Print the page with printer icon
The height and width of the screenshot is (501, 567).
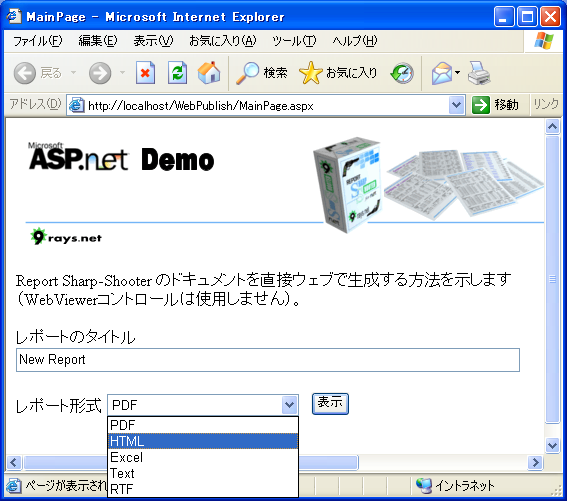[479, 73]
